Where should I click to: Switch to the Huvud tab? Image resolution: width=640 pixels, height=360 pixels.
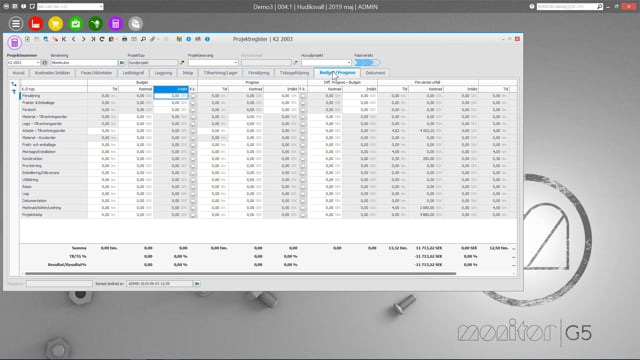(18, 73)
